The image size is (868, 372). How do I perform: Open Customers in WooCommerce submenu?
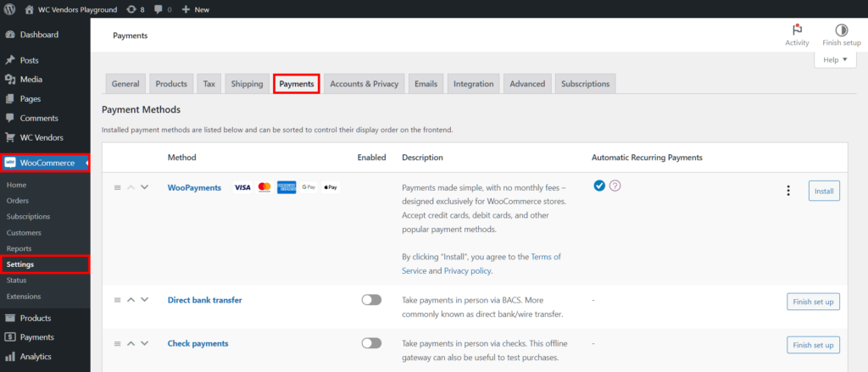click(x=24, y=232)
